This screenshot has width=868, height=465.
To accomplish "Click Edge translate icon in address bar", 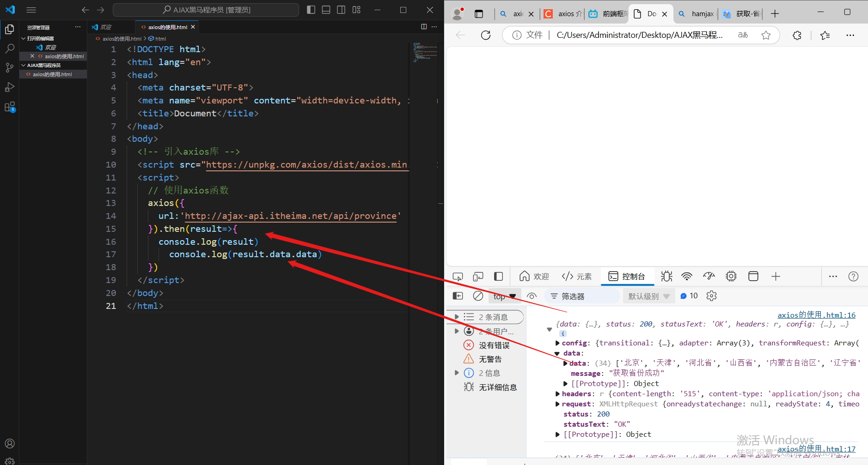I will [x=743, y=35].
